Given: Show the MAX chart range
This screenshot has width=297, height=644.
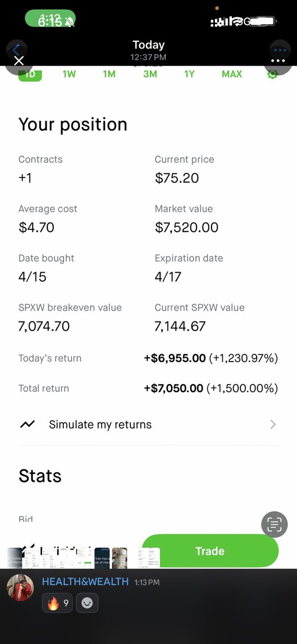Looking at the screenshot, I should pyautogui.click(x=232, y=74).
